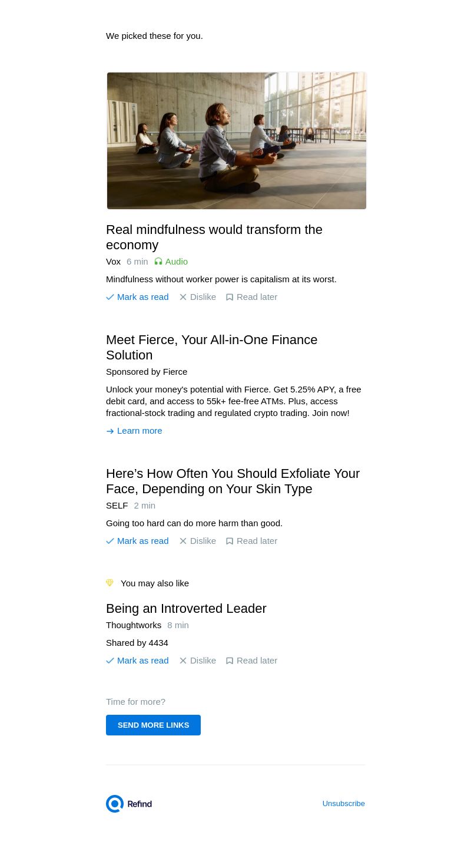This screenshot has width=471, height=868.
Task: Mark the exfoliate article as read
Action: [x=142, y=541]
